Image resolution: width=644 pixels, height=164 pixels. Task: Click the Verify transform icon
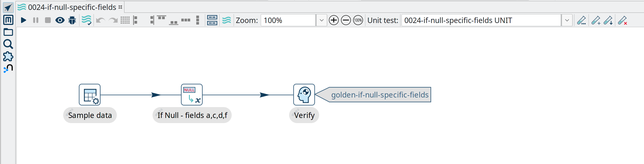tap(304, 95)
